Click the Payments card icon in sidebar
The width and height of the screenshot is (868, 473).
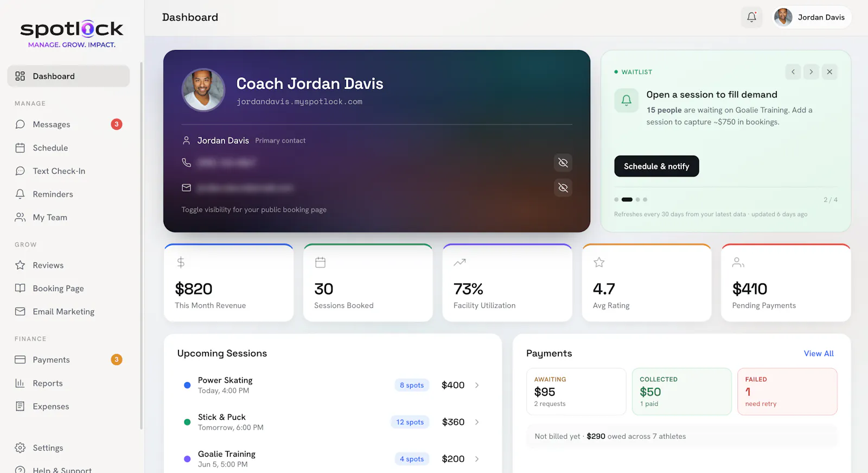coord(20,360)
